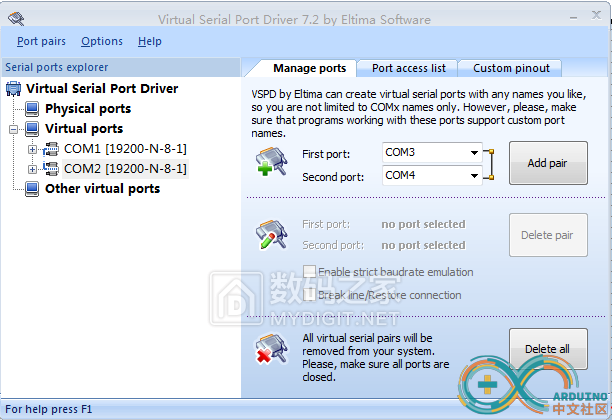
Task: Open the Port pairs menu
Action: pos(41,41)
